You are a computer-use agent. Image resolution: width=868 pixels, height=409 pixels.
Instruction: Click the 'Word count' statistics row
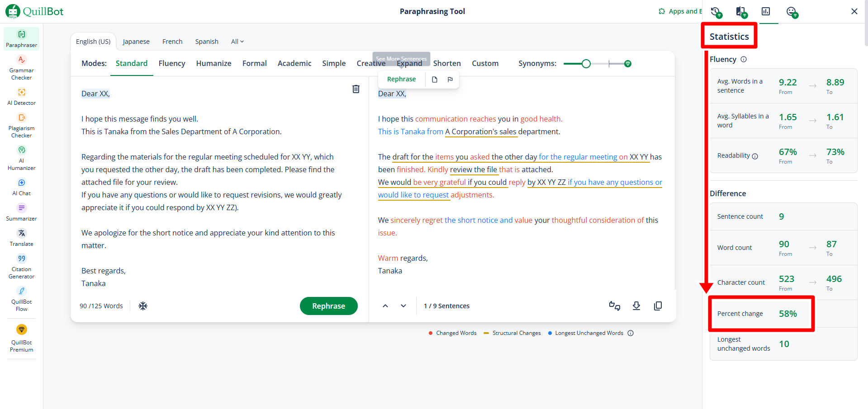click(783, 248)
